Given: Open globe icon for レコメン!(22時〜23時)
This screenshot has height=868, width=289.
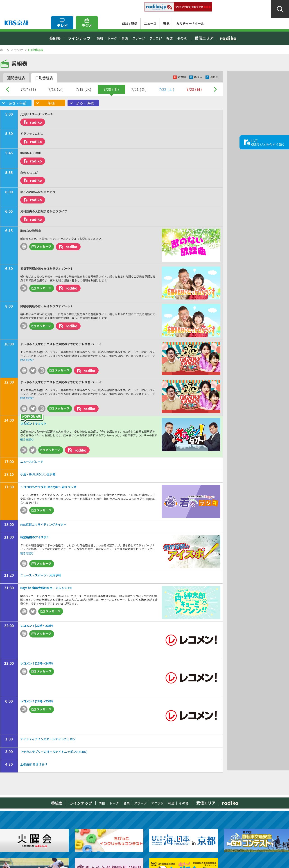Looking at the screenshot, I should pos(24,634).
